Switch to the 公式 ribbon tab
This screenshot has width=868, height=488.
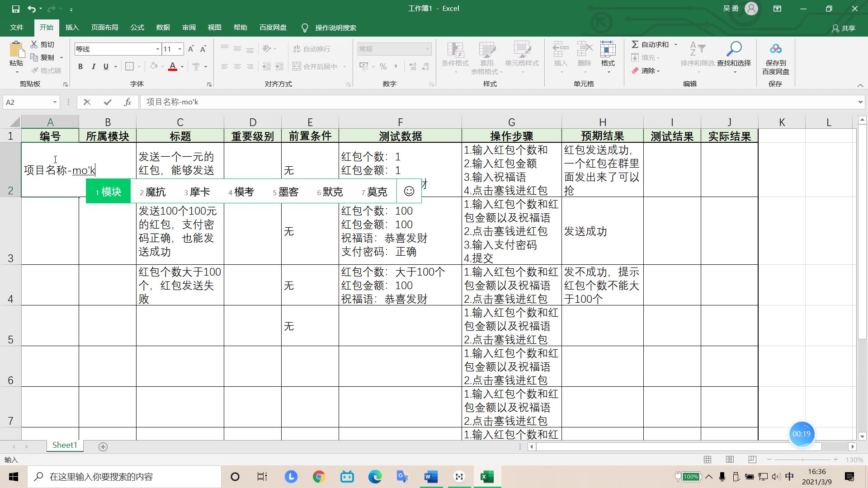coord(137,28)
